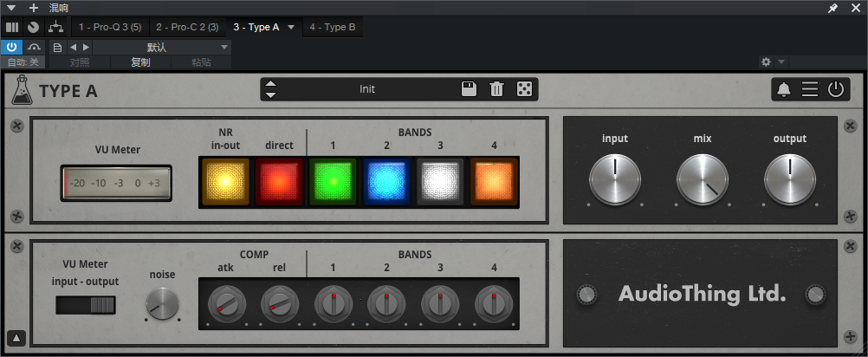The image size is (868, 357).
Task: Click the lower band 4 knob
Action: point(494,304)
